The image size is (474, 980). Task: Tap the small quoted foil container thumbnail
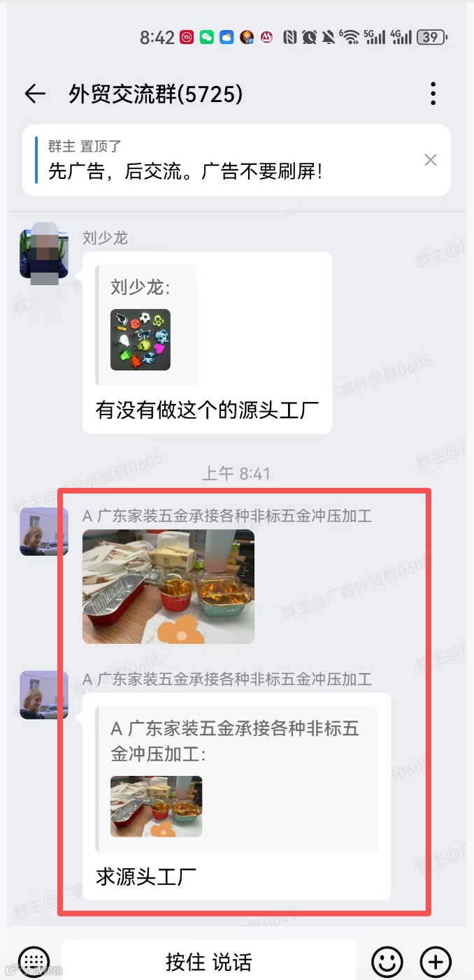157,807
